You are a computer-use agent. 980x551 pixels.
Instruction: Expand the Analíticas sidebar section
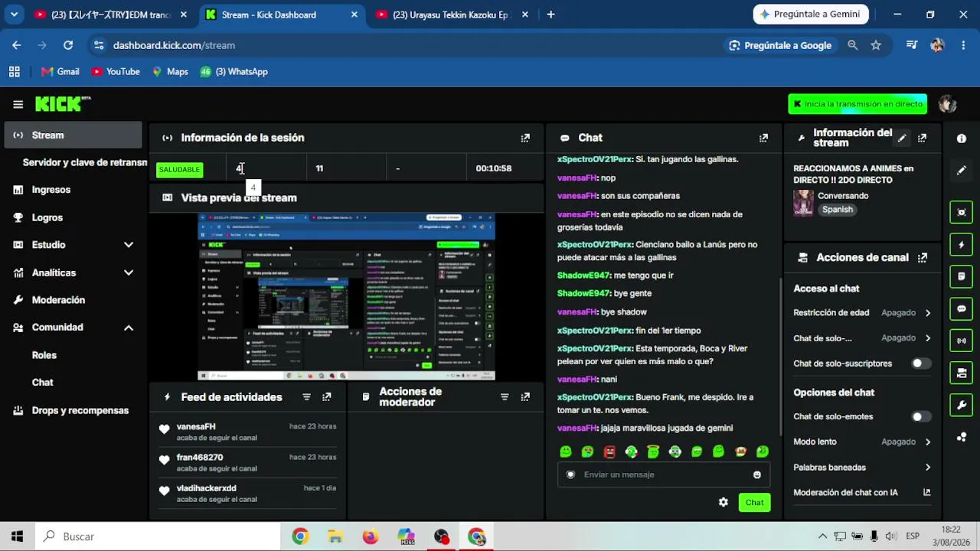[x=129, y=272]
